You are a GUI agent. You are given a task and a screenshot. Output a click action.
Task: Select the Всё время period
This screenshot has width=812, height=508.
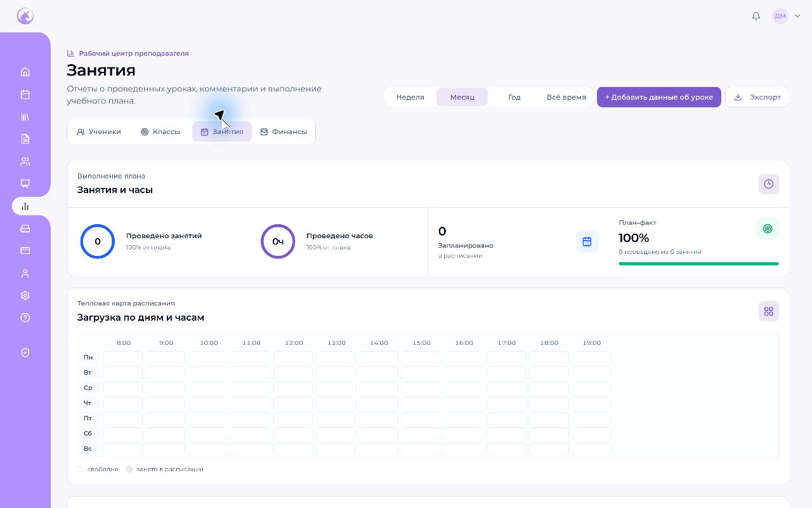566,97
